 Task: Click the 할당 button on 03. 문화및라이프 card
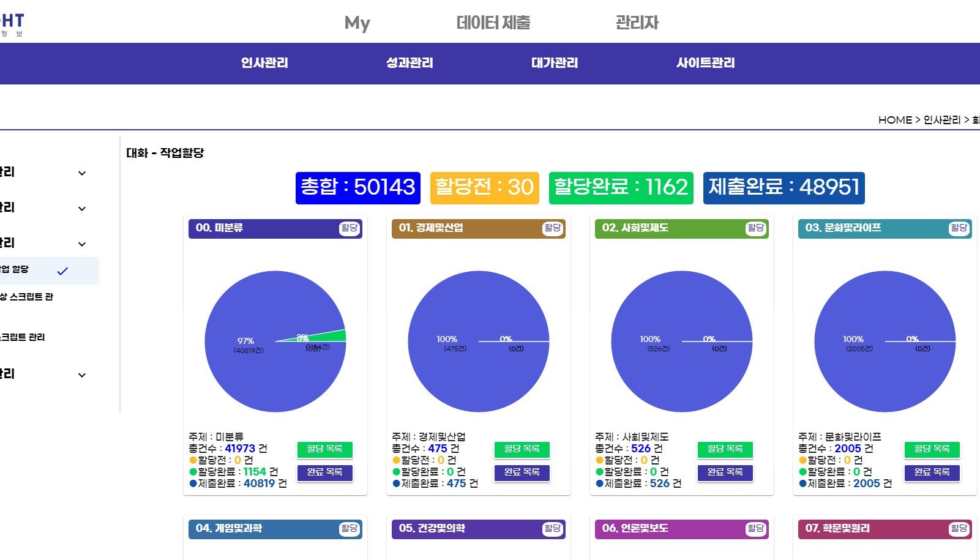pos(959,228)
